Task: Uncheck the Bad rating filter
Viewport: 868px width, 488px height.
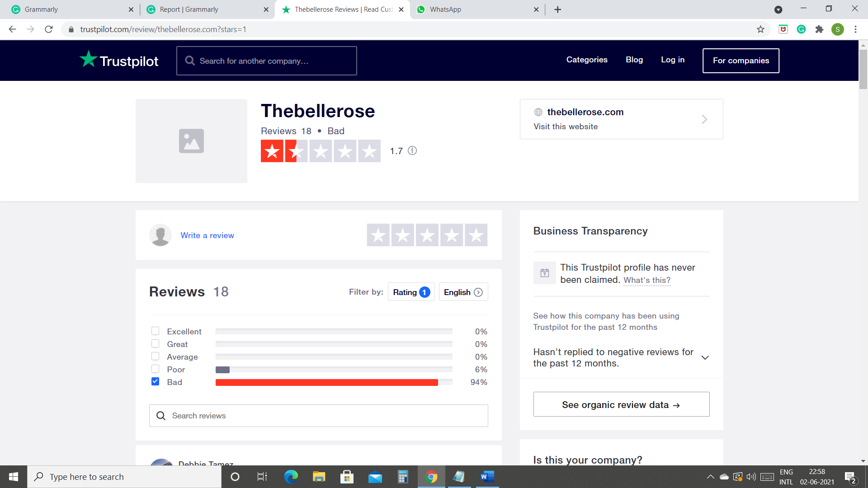Action: [x=155, y=381]
